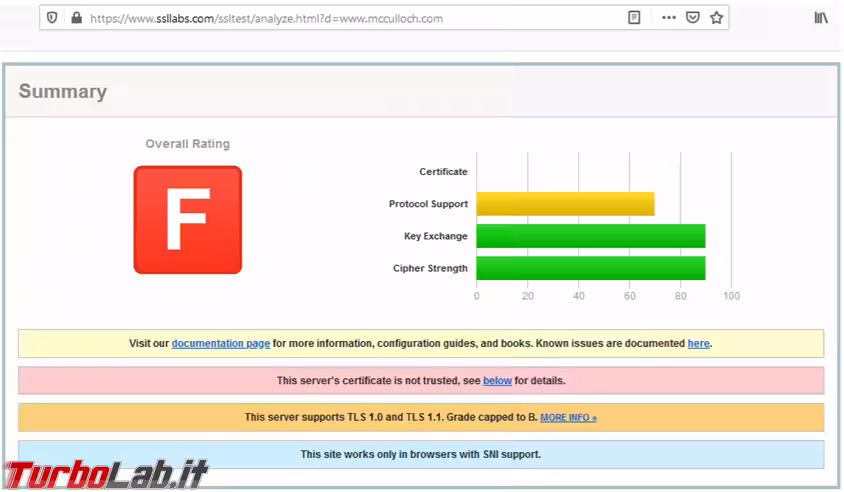Click the green Cipher Strength bar
Screen dimensions: 844x492
[590, 268]
